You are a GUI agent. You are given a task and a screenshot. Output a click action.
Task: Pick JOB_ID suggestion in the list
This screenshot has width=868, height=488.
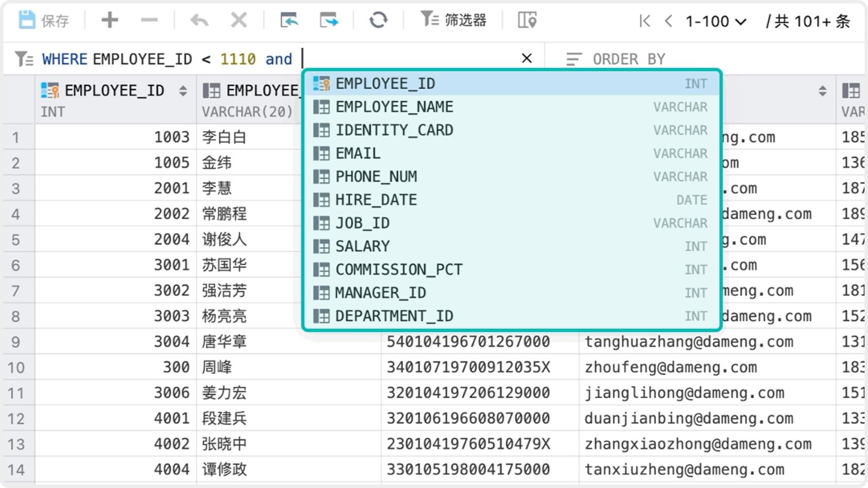[x=512, y=223]
